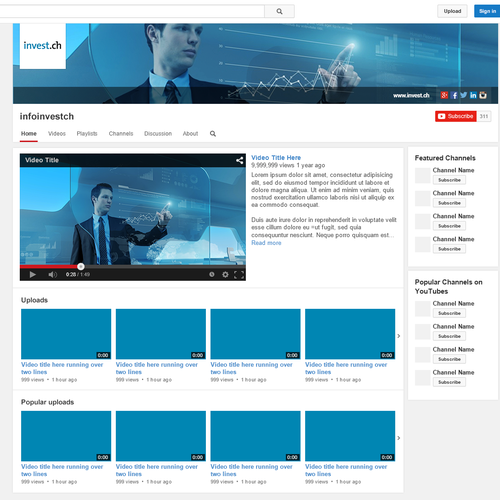Mute the video with the speaker icon
The height and width of the screenshot is (500, 500).
(x=53, y=274)
